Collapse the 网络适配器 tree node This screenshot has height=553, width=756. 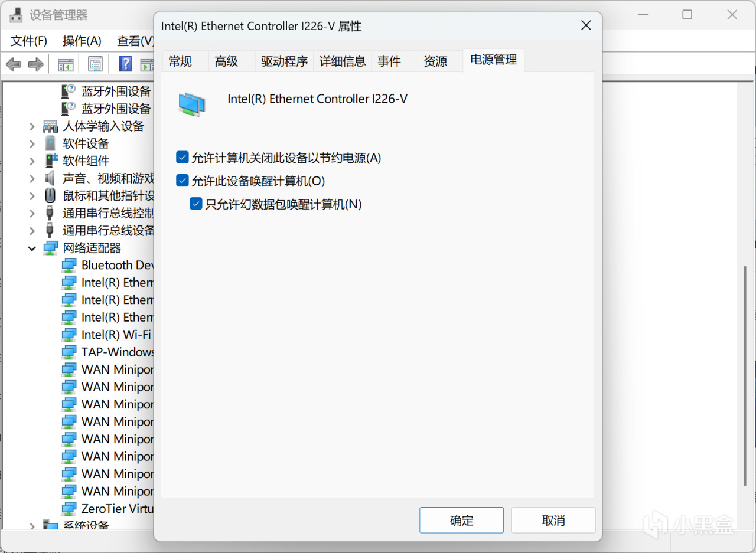pos(32,248)
